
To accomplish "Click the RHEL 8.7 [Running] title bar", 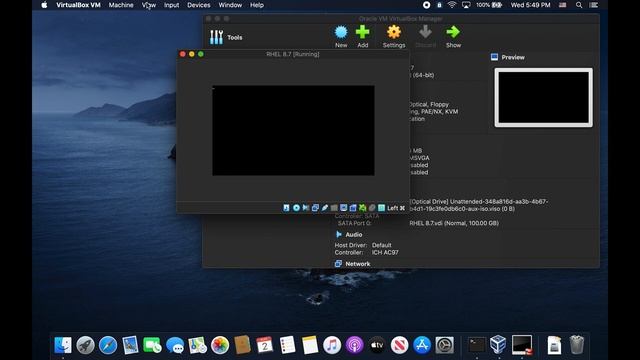I will [x=293, y=54].
